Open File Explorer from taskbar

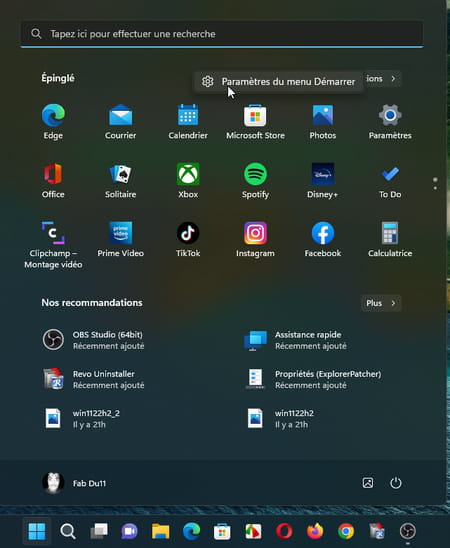click(160, 531)
